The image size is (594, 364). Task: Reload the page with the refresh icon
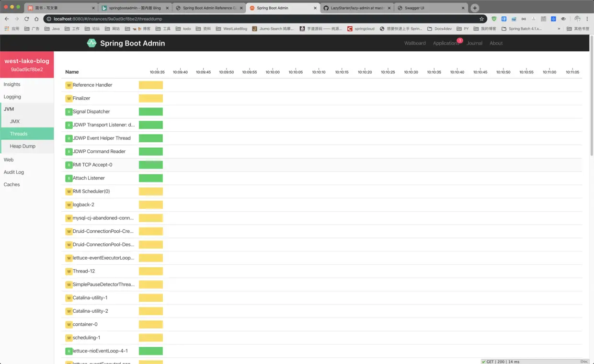pos(26,19)
